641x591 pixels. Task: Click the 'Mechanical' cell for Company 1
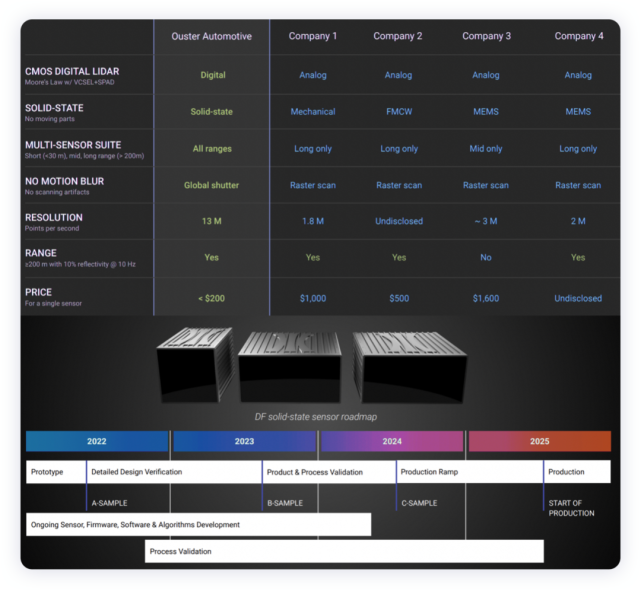[x=313, y=112]
